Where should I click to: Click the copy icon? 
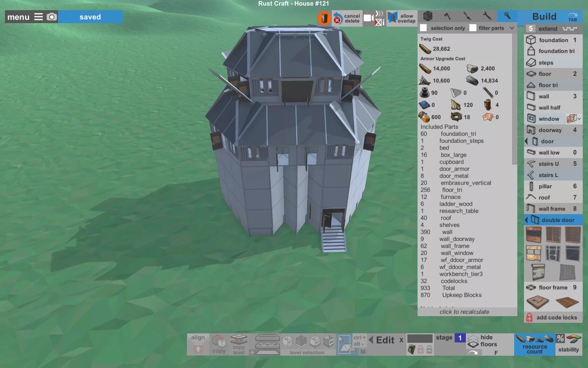219,344
